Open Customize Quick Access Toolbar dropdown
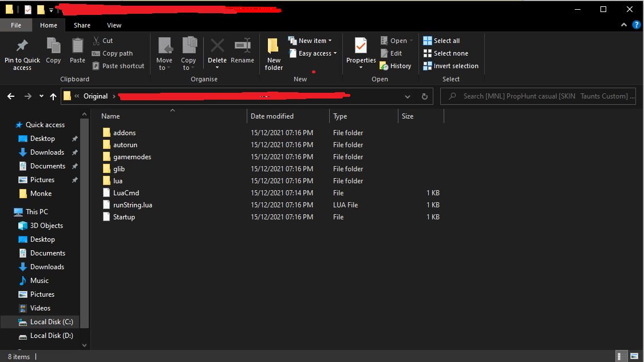 point(51,10)
